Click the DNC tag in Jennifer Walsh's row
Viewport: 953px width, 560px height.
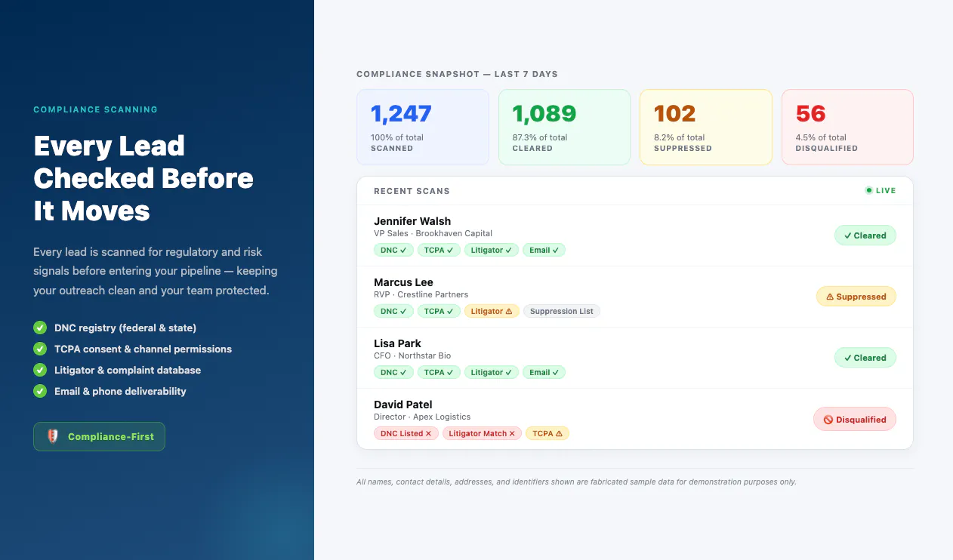tap(393, 250)
